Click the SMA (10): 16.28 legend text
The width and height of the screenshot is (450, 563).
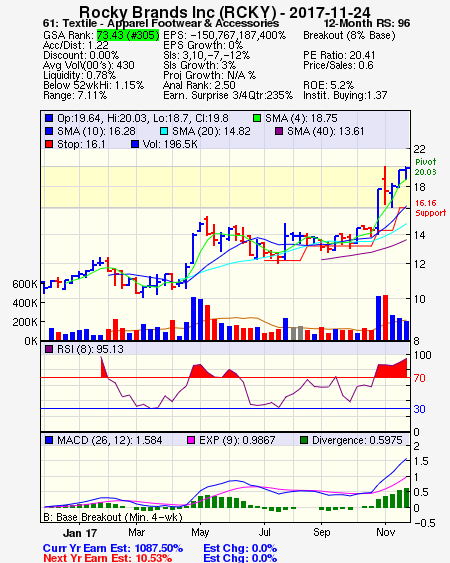coord(97,131)
